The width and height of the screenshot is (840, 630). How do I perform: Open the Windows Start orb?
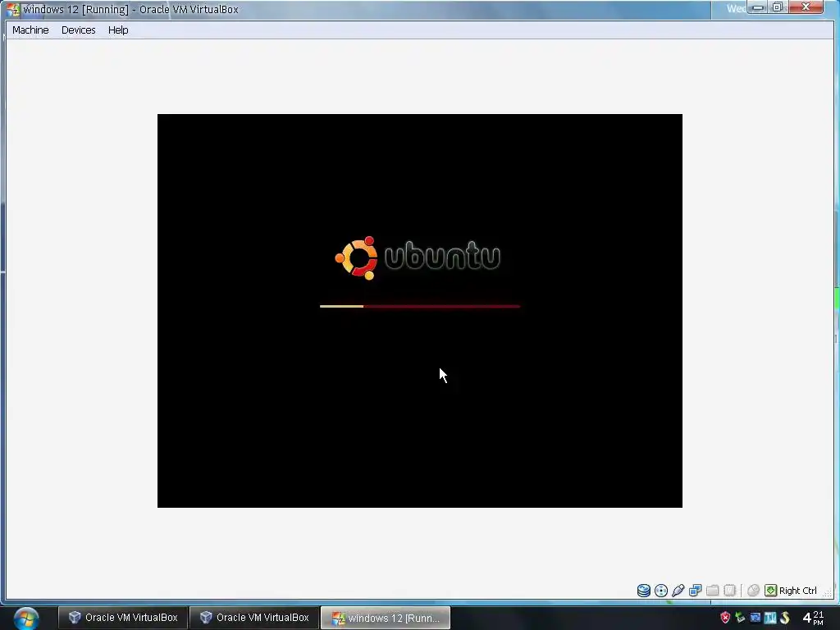(x=25, y=619)
